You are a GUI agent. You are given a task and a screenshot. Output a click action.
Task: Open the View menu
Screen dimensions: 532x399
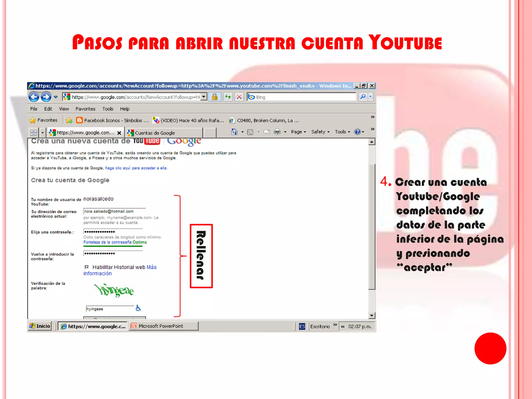64,109
